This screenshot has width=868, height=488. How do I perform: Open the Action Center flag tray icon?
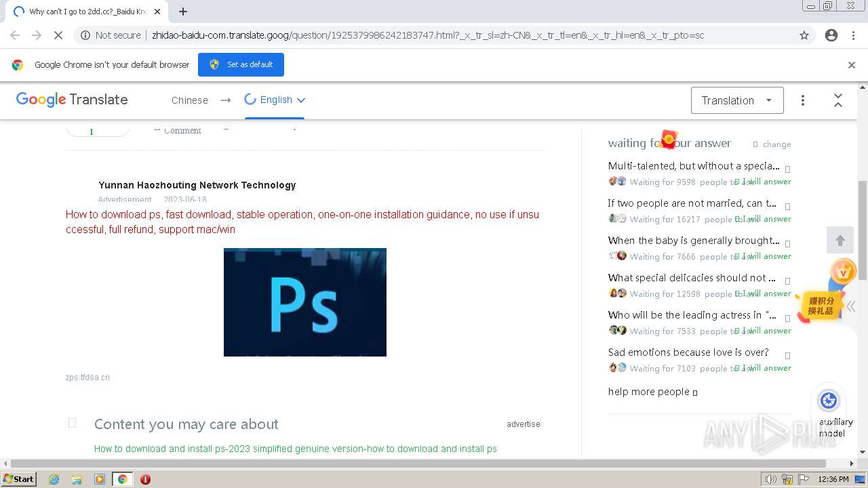[804, 479]
